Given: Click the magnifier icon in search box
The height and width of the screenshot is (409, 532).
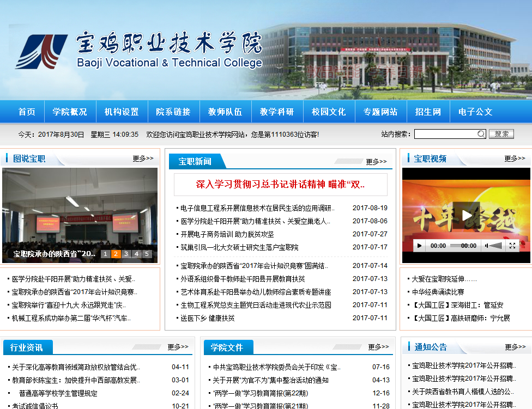Looking at the screenshot, I should [x=481, y=134].
